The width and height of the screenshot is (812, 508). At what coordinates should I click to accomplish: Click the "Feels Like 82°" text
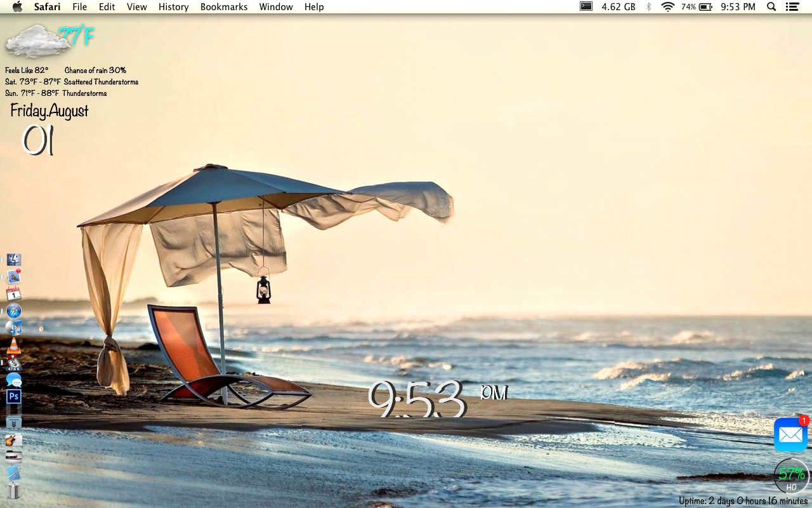click(27, 70)
